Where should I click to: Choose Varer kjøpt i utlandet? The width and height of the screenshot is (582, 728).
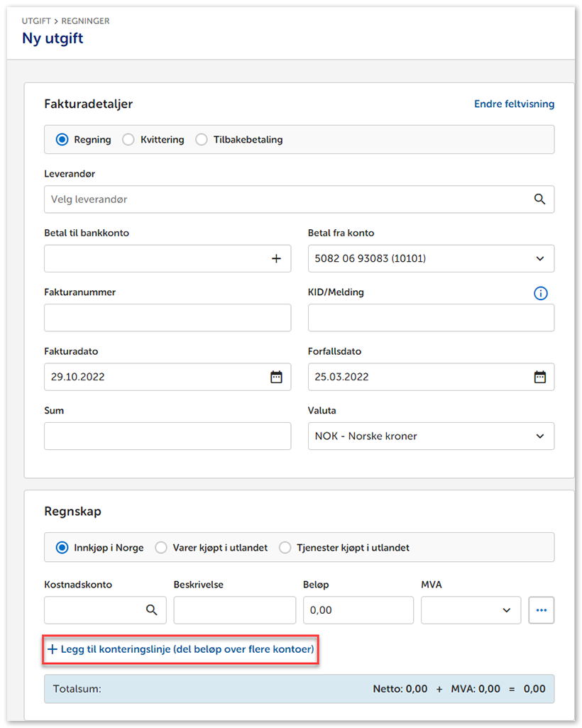click(161, 548)
